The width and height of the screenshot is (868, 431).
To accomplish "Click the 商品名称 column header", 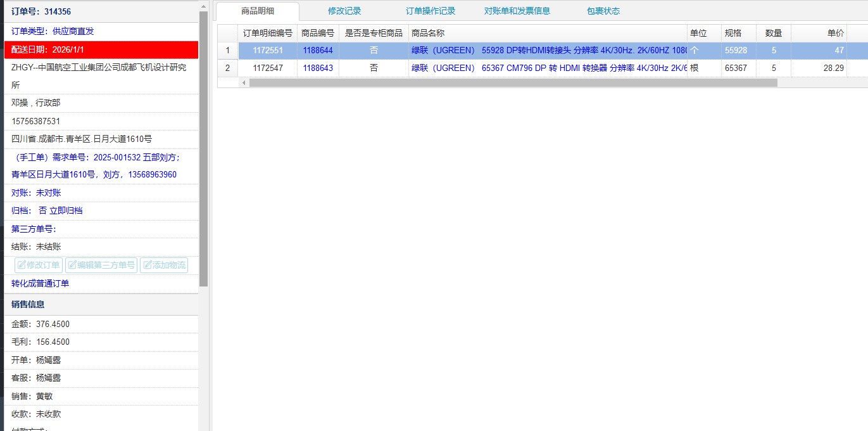I will tap(428, 33).
